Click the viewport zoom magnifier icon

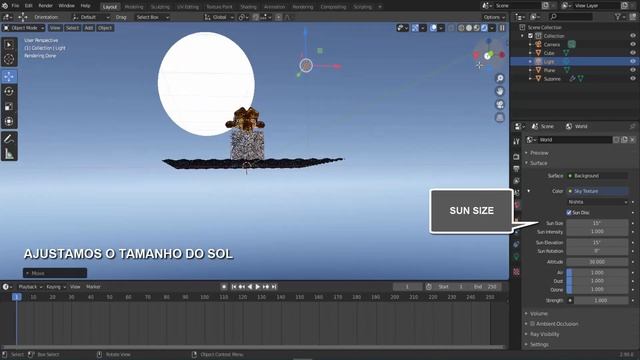500,78
